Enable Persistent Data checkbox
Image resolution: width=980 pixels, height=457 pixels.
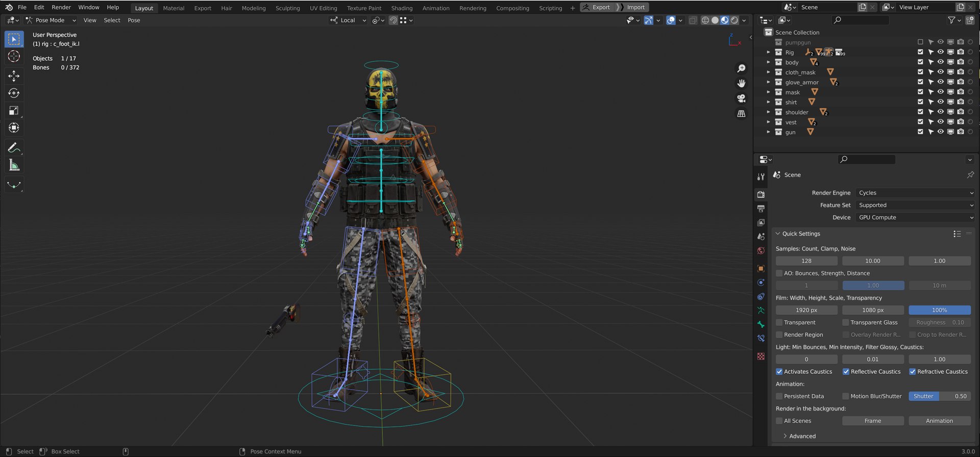pyautogui.click(x=779, y=396)
